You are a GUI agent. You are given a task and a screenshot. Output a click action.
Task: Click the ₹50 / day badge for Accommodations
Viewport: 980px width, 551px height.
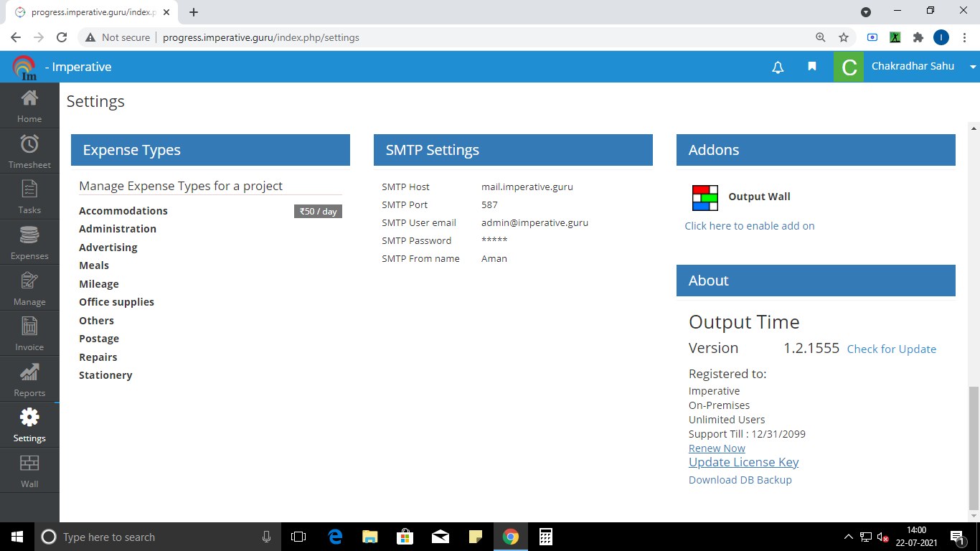point(318,212)
